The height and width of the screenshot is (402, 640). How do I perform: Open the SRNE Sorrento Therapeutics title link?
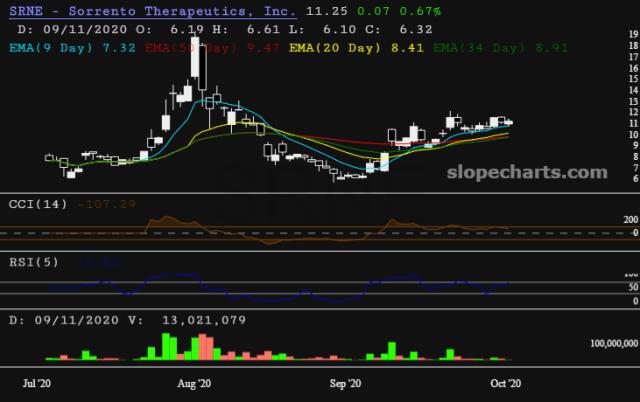pyautogui.click(x=153, y=11)
